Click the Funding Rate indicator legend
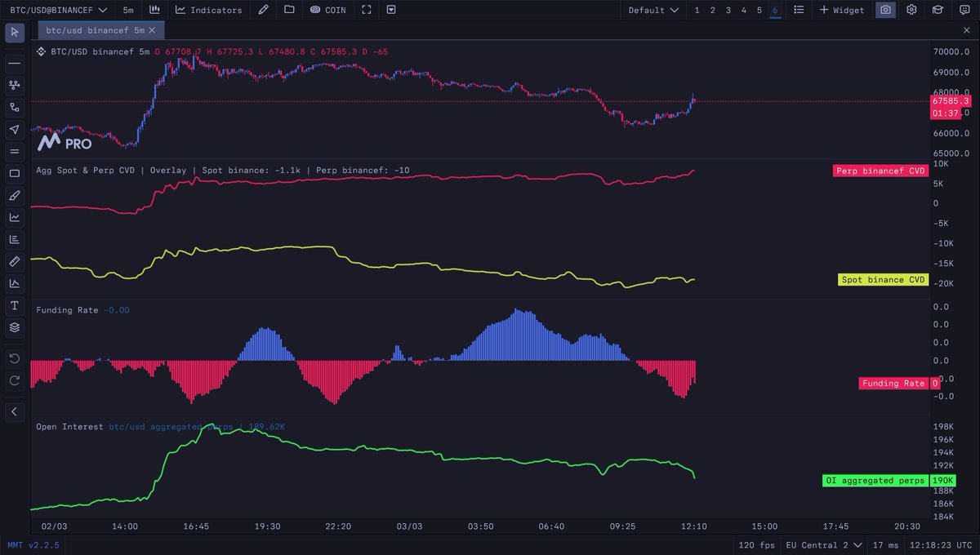The image size is (980, 555). pyautogui.click(x=82, y=310)
